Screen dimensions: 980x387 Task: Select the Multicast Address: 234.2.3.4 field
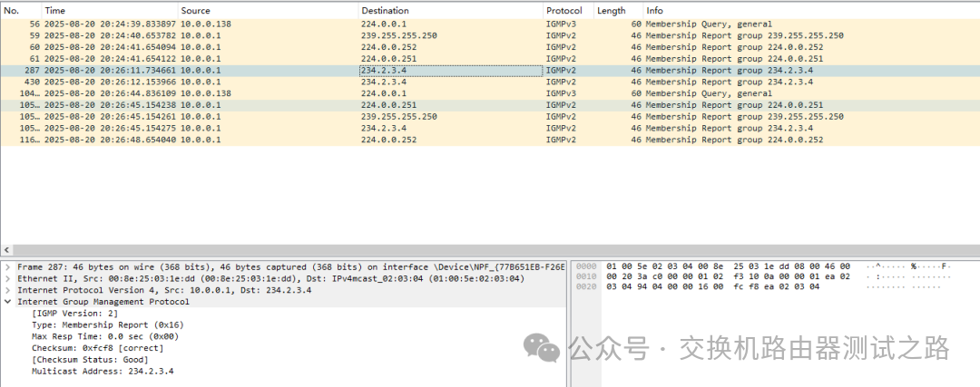[x=102, y=372]
